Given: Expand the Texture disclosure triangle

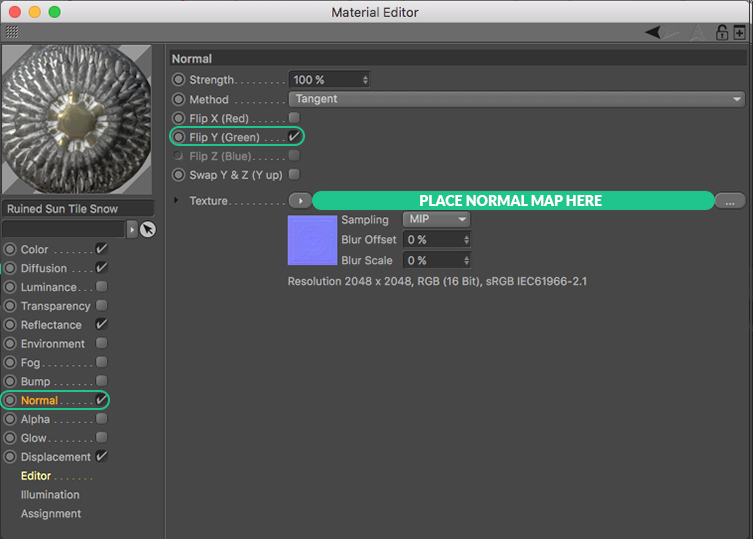Looking at the screenshot, I should [x=177, y=201].
